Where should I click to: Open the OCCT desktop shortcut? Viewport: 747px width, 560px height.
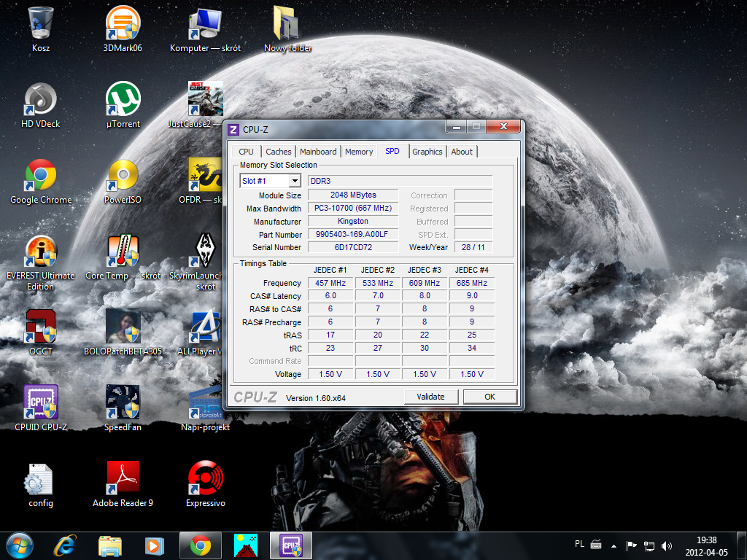41,327
